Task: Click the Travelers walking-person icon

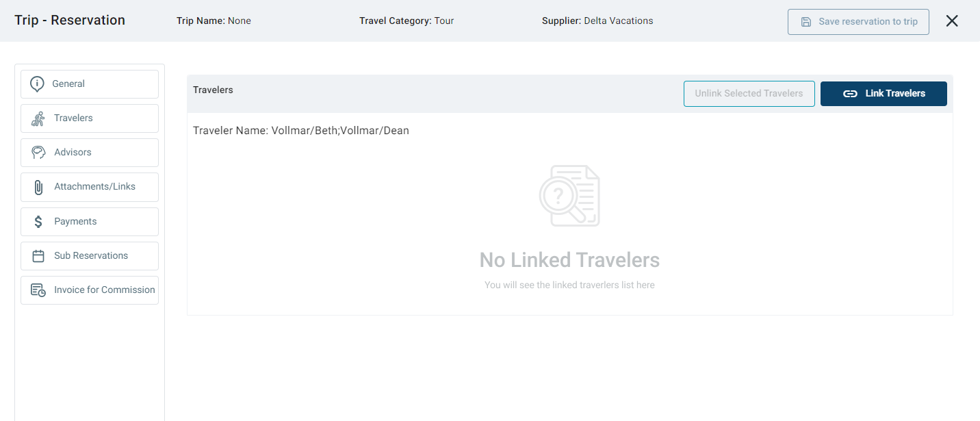Action: [38, 118]
